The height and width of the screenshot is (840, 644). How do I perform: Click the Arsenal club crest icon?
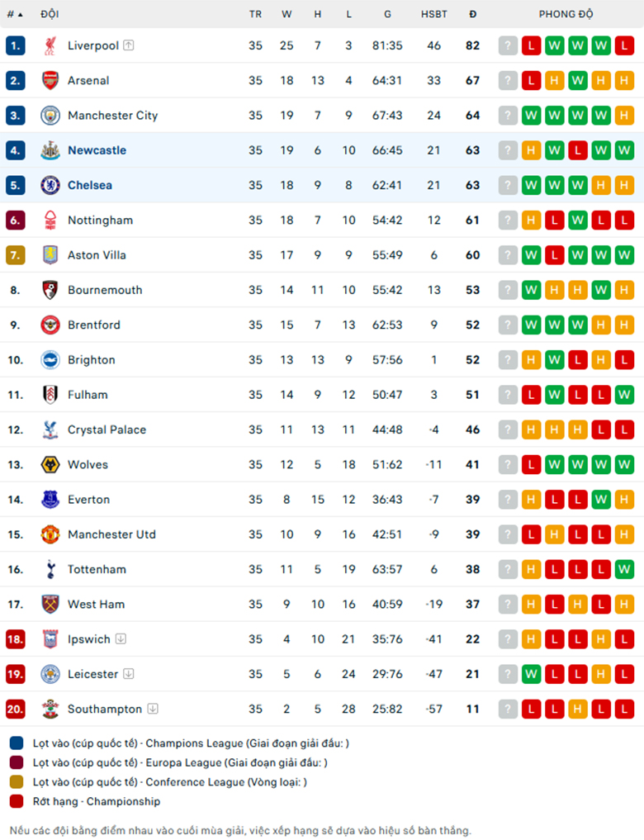pos(50,80)
